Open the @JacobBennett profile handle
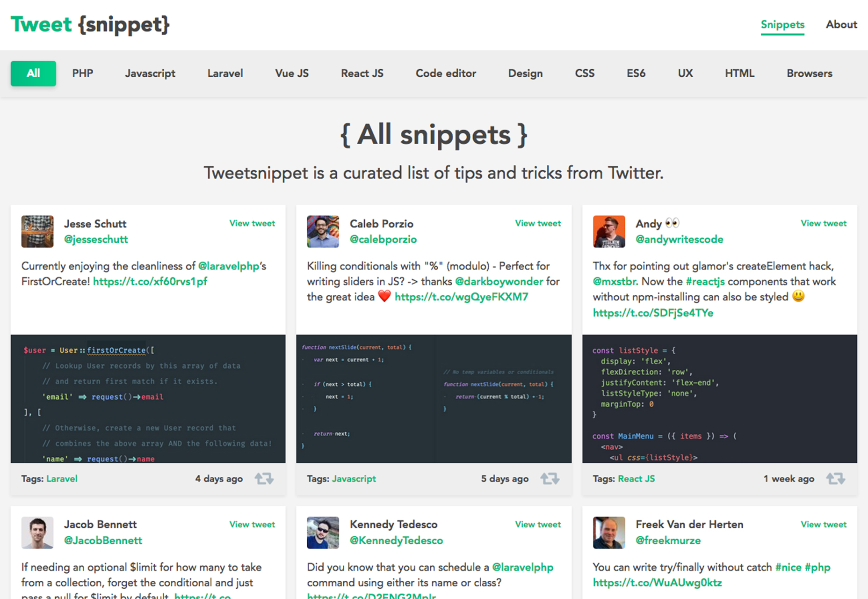868x599 pixels. coord(103,541)
